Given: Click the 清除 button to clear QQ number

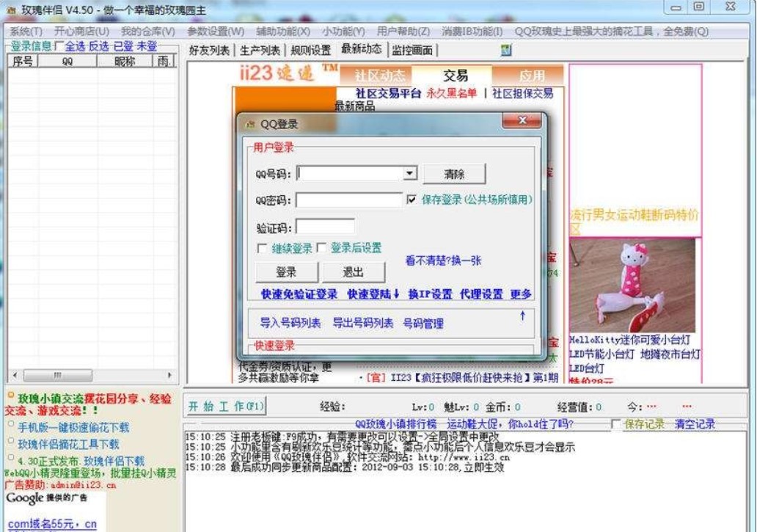Looking at the screenshot, I should 453,173.
